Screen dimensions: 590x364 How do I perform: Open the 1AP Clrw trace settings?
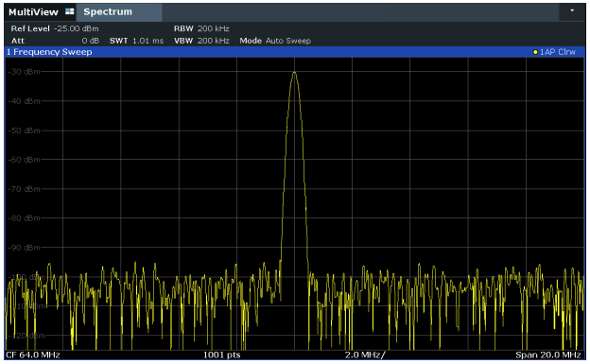(558, 52)
